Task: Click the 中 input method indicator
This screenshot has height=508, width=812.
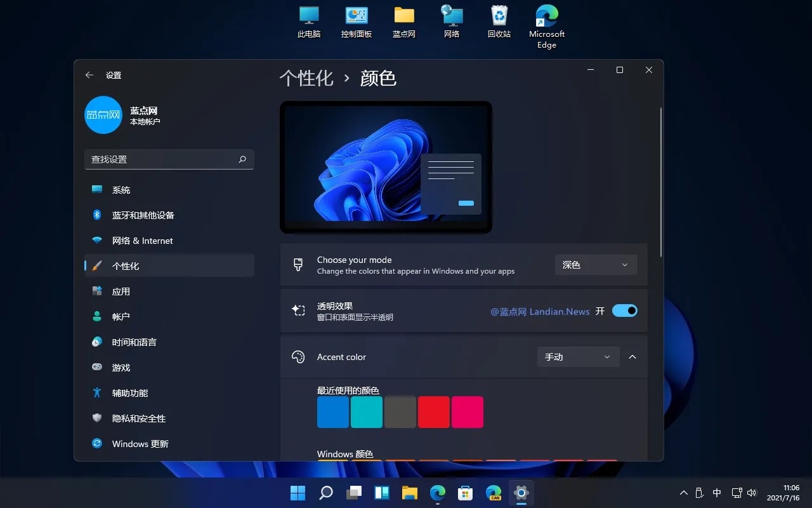Action: click(x=717, y=493)
